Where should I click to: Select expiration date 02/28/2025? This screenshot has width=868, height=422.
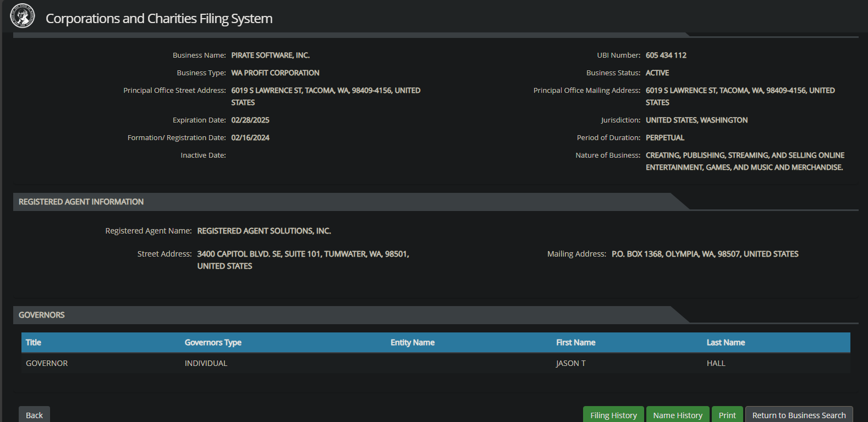point(250,120)
